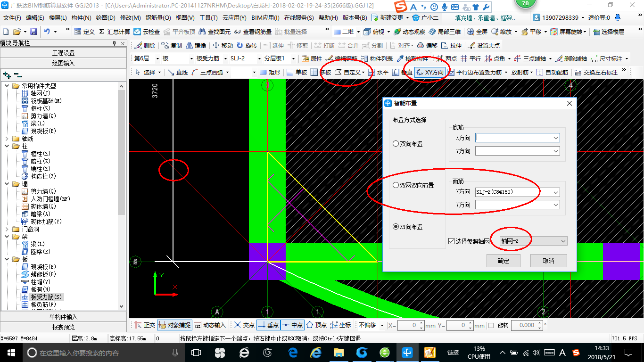Open the 板受力筋 component type dropdown

[x=224, y=58]
